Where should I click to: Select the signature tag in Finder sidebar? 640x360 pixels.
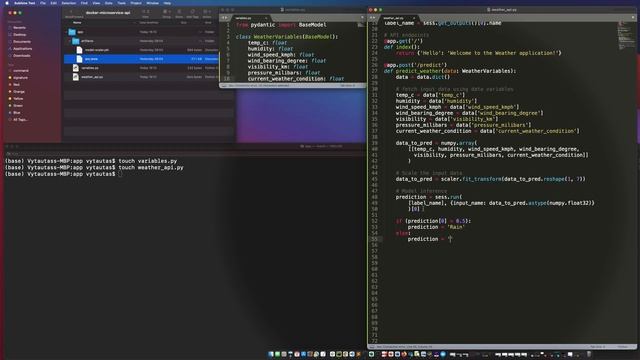pos(20,78)
